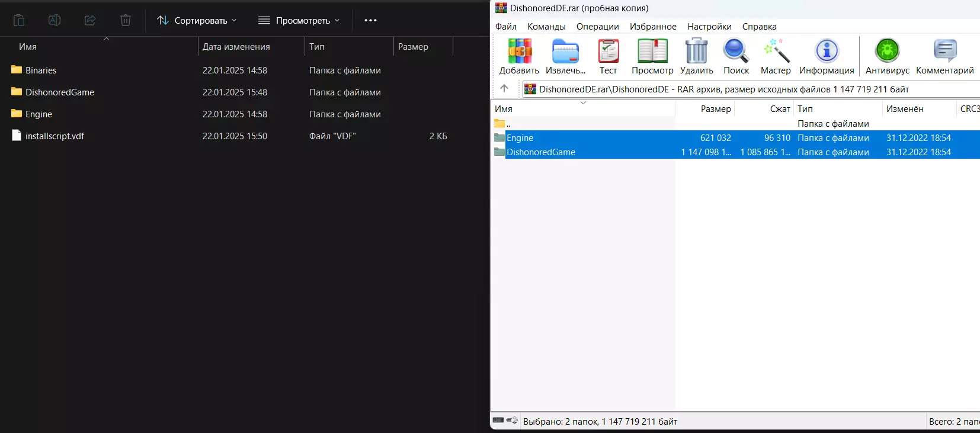Open the Файл menu in WinRAR

[506, 27]
